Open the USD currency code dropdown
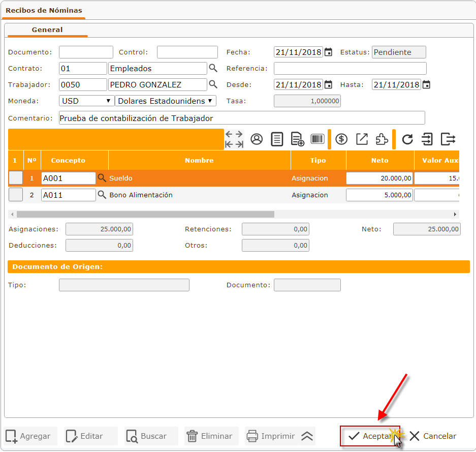The height and width of the screenshot is (452, 476). coord(86,101)
